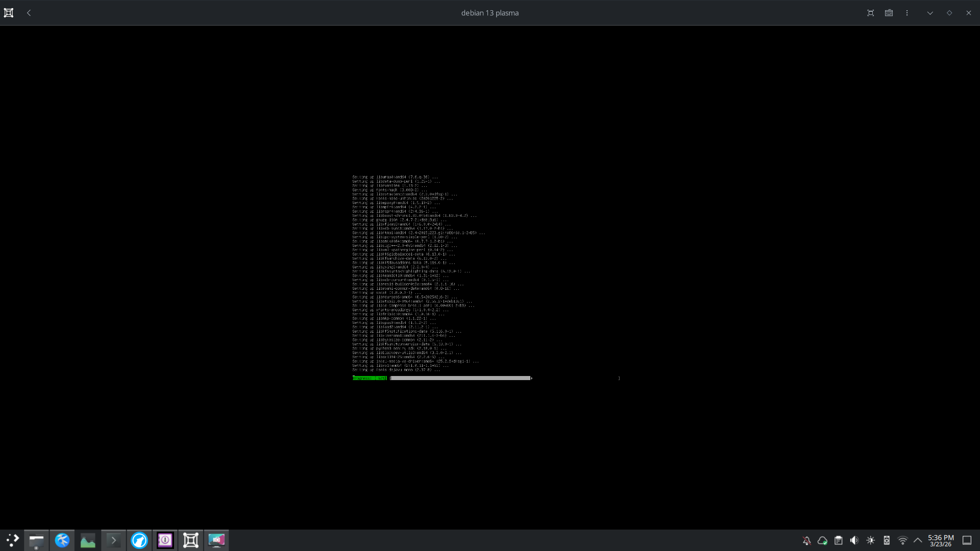Expand the hidden system tray icons

(x=918, y=540)
